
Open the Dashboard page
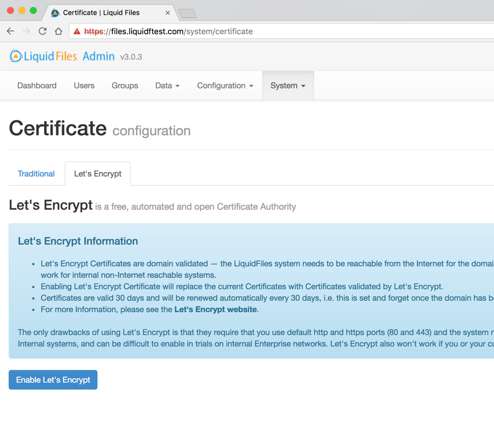36,85
